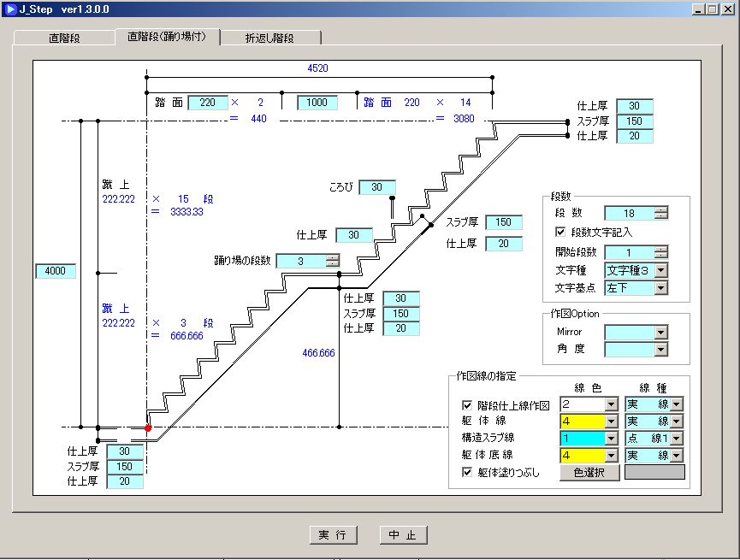The height and width of the screenshot is (560, 740).
Task: Switch to the 折返し階段 tab
Action: [x=269, y=38]
